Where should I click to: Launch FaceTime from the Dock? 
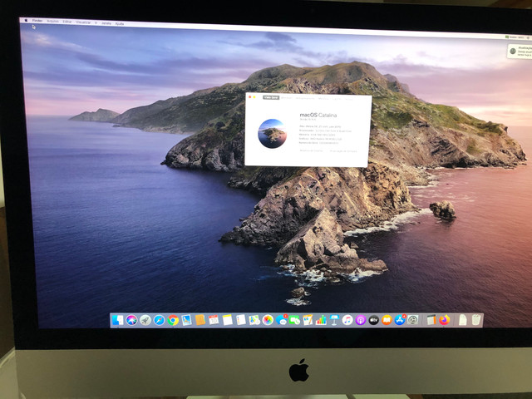294,319
